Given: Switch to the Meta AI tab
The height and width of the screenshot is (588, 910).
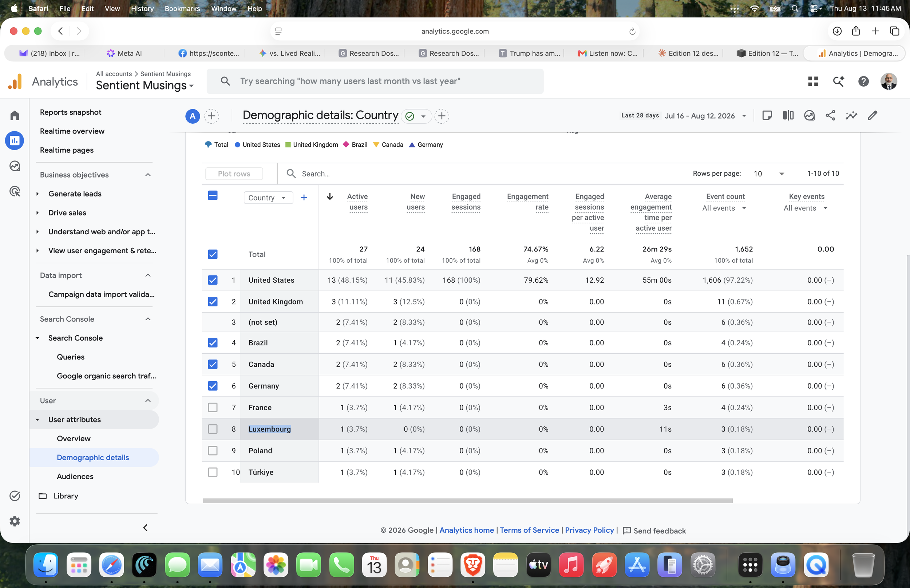Looking at the screenshot, I should pyautogui.click(x=124, y=53).
